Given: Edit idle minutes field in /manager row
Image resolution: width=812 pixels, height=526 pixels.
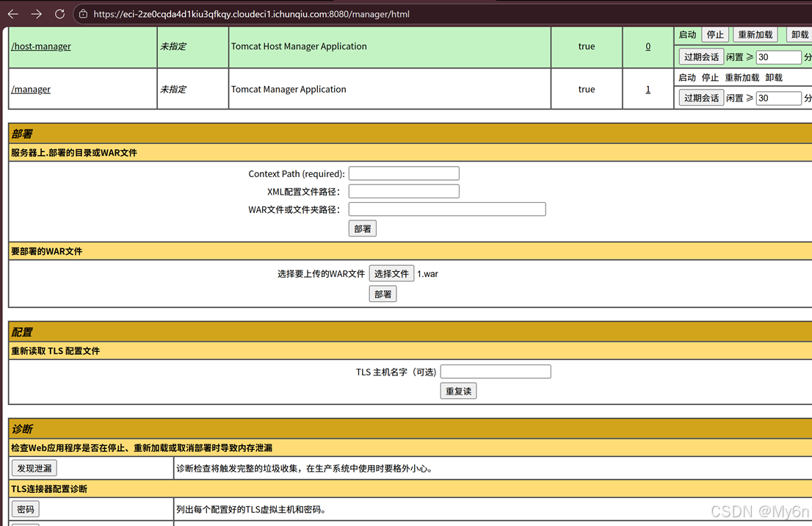Looking at the screenshot, I should point(779,98).
